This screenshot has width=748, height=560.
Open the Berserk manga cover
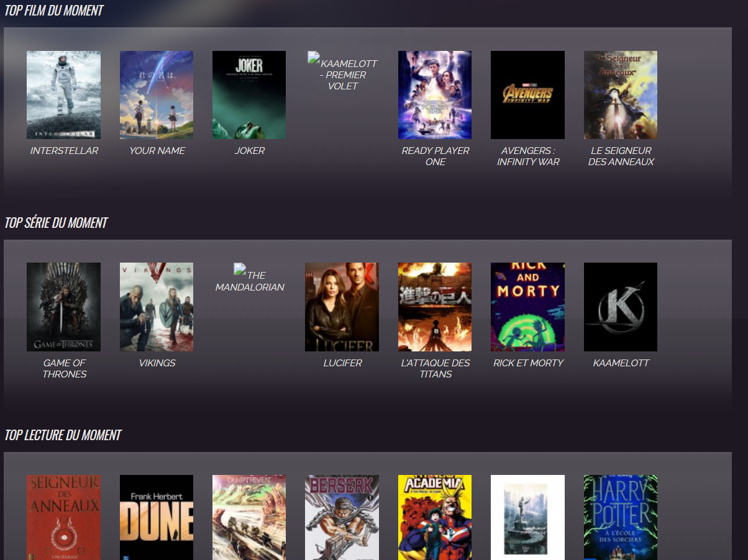click(x=342, y=517)
